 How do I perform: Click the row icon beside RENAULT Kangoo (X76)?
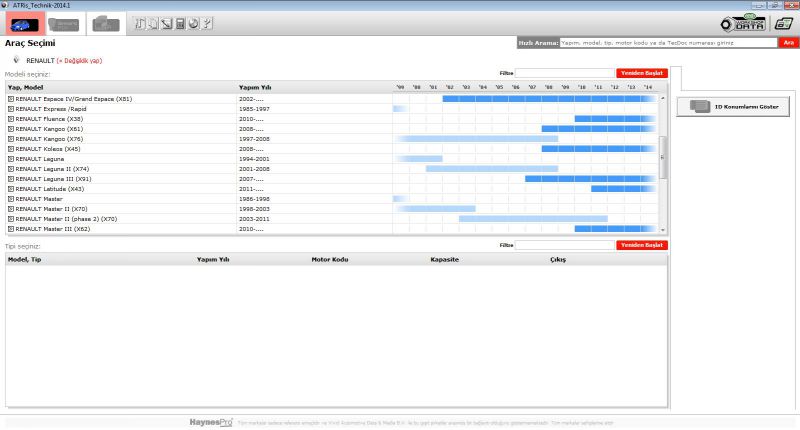click(11, 139)
